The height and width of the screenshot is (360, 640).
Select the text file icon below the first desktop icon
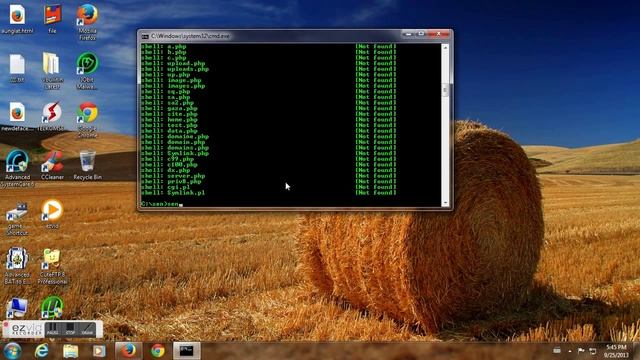coord(17,69)
